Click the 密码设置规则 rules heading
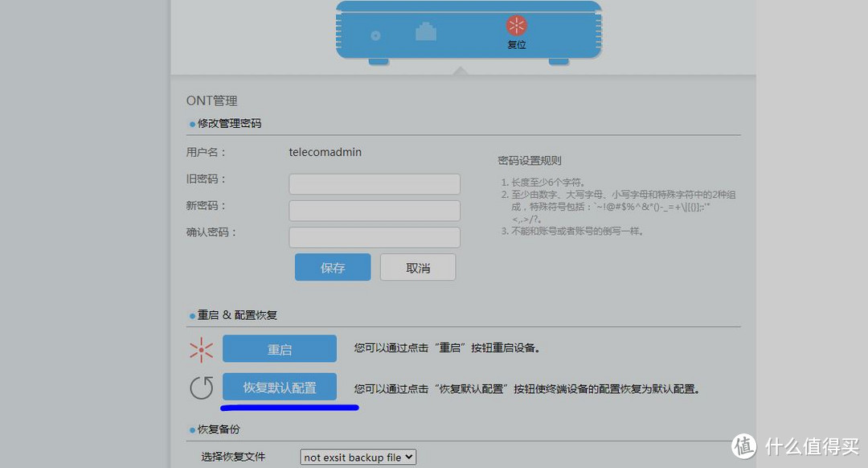Image resolution: width=868 pixels, height=468 pixels. pyautogui.click(x=530, y=161)
